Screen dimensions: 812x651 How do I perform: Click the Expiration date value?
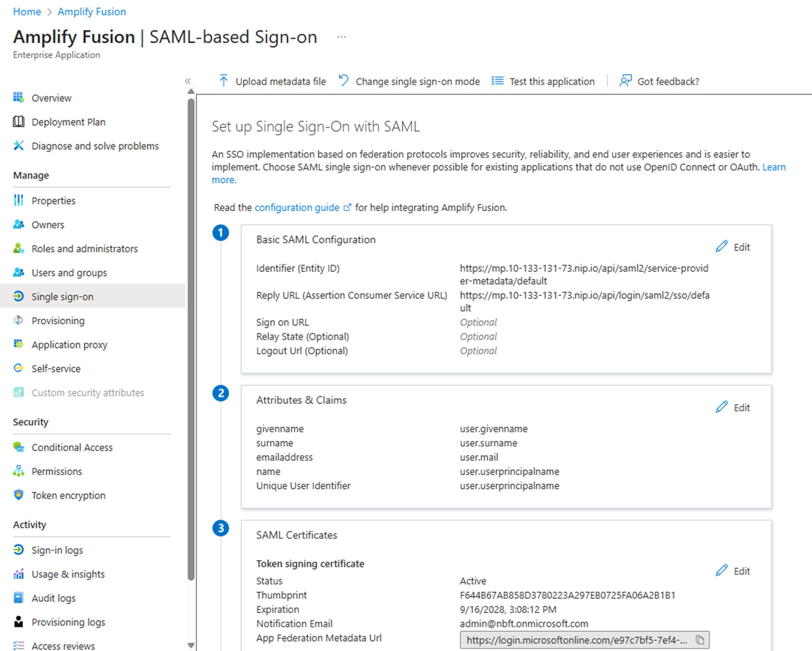(x=508, y=609)
